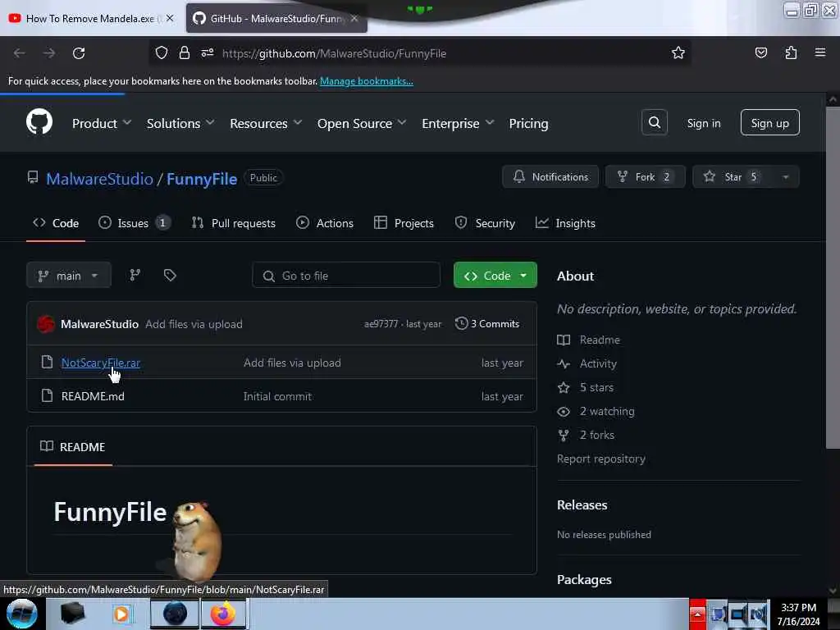
Task: Switch to Firefox in the taskbar
Action: click(223, 614)
